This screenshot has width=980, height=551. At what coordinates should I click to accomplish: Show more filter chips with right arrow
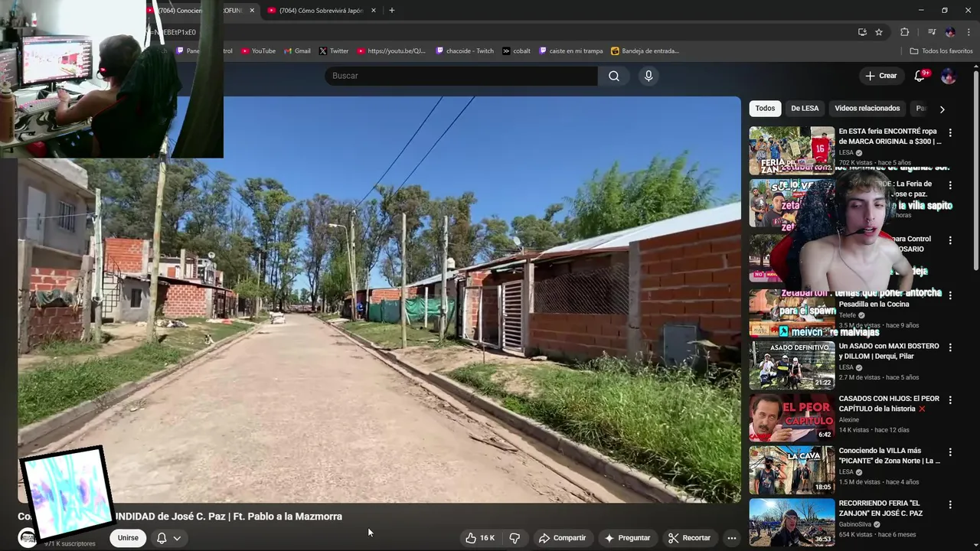click(x=942, y=109)
